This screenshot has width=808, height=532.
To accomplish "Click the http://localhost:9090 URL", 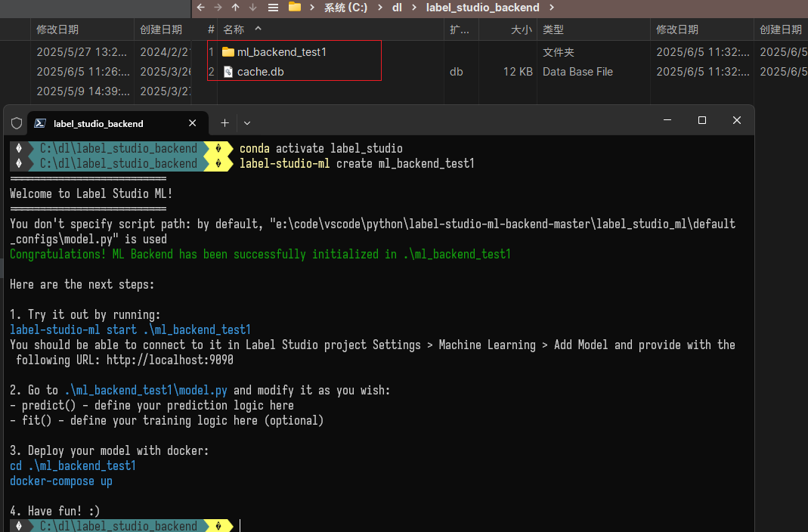I will [169, 360].
